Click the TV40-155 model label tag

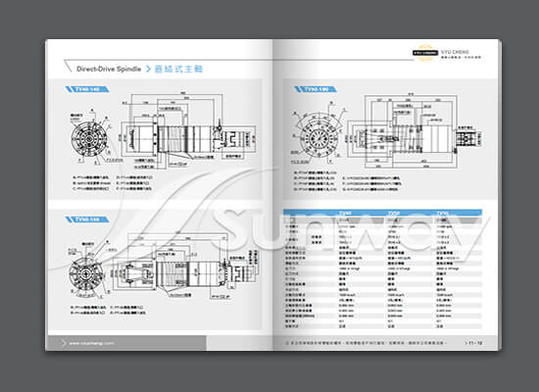87,220
